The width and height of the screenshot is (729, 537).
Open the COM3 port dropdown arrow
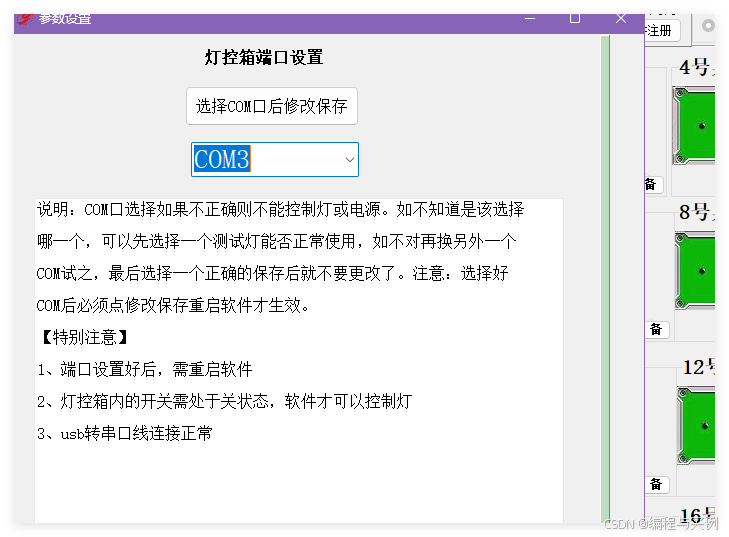tap(350, 159)
